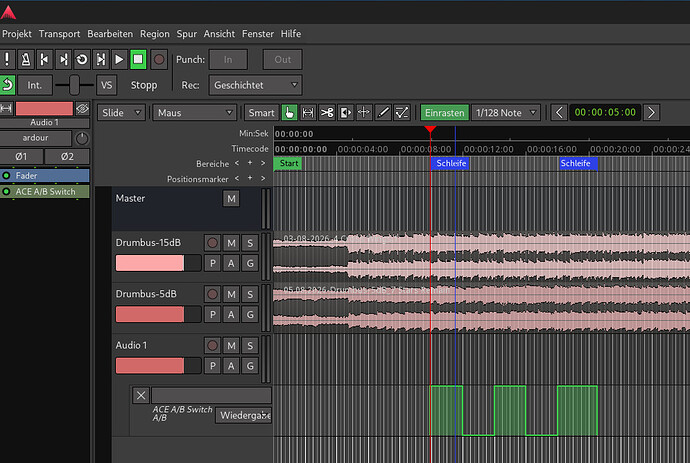
Task: Open the Slide edit mode dropdown
Action: (121, 113)
